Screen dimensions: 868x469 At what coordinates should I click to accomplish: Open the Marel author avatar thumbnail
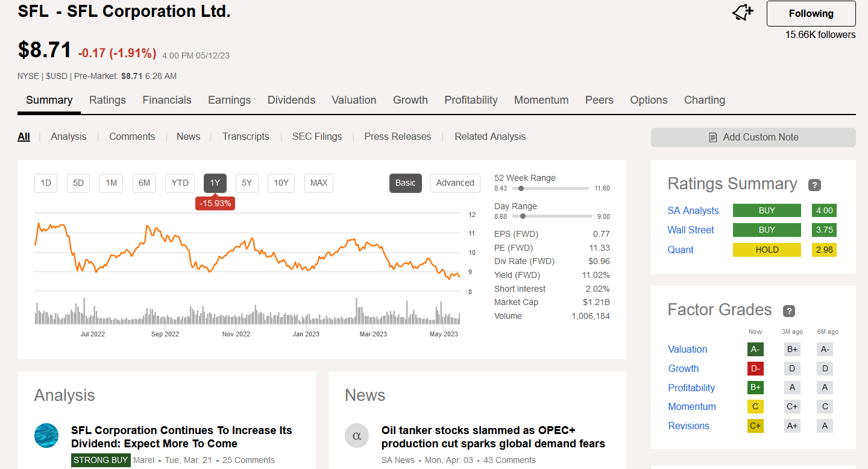pyautogui.click(x=46, y=435)
